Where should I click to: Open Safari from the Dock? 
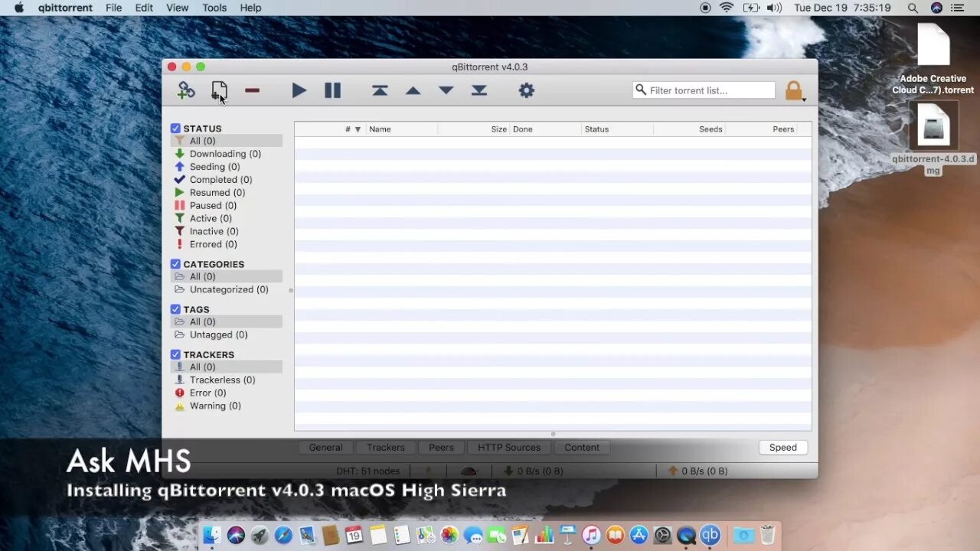pyautogui.click(x=283, y=535)
